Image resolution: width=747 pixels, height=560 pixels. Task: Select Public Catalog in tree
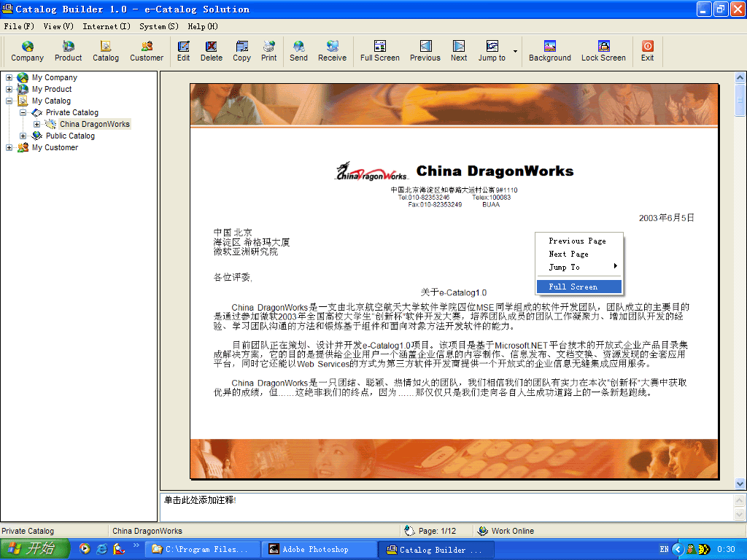click(70, 136)
